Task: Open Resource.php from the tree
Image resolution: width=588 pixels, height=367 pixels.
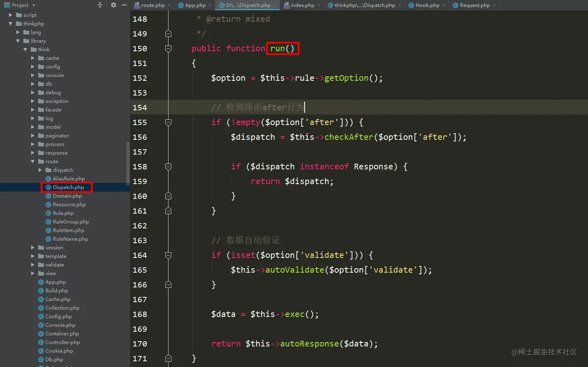Action: [x=66, y=205]
